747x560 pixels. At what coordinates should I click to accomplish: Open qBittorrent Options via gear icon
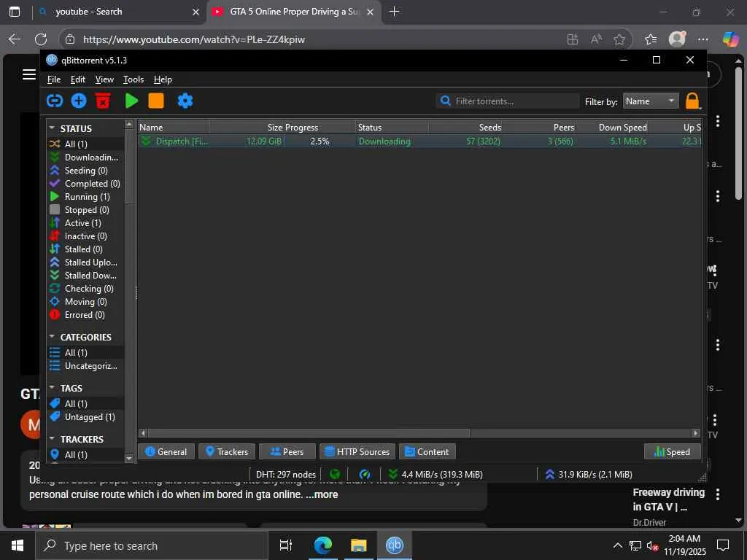(x=185, y=101)
